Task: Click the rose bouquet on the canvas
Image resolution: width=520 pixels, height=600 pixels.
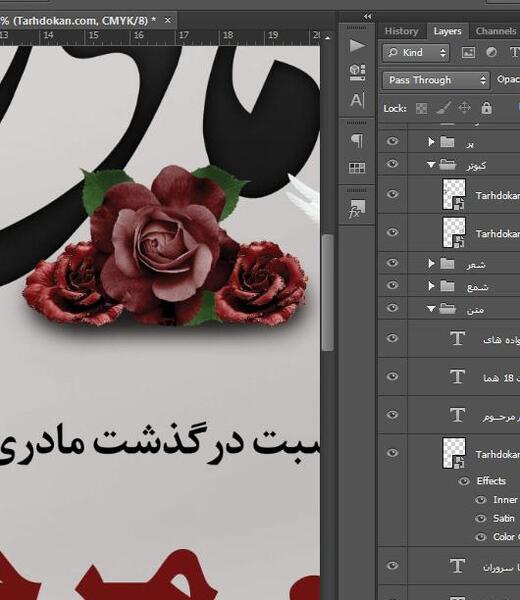Action: click(166, 247)
